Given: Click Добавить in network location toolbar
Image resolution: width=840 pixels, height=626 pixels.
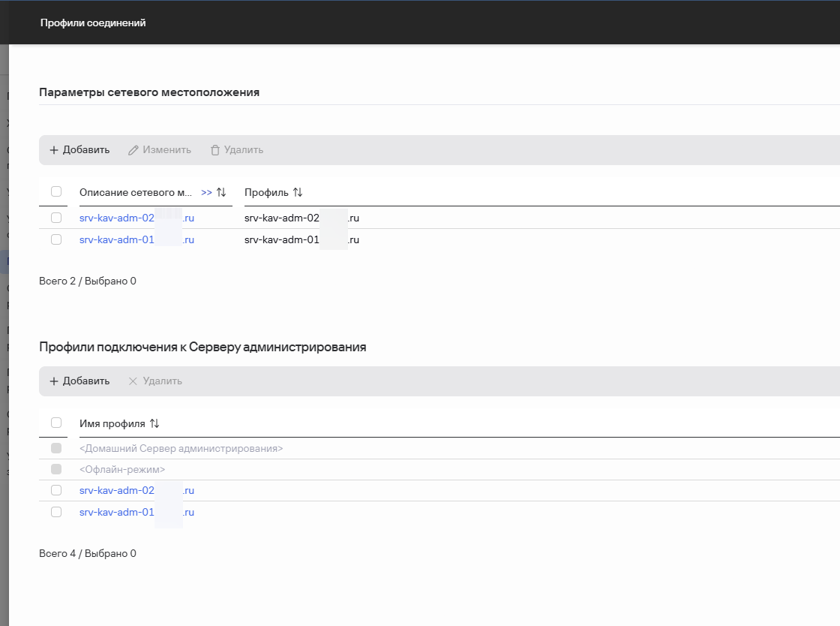Looking at the screenshot, I should point(79,150).
